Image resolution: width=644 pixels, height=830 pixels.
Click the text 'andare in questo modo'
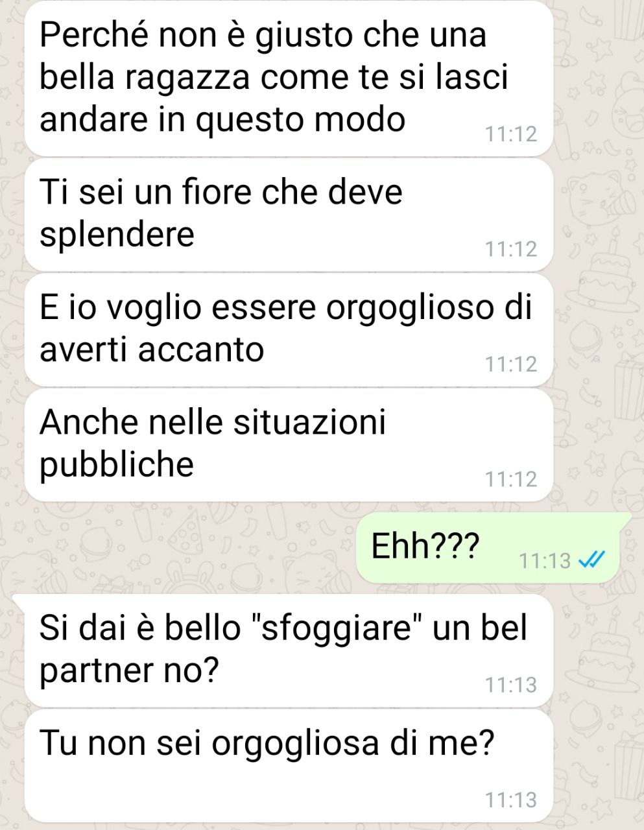tap(222, 119)
